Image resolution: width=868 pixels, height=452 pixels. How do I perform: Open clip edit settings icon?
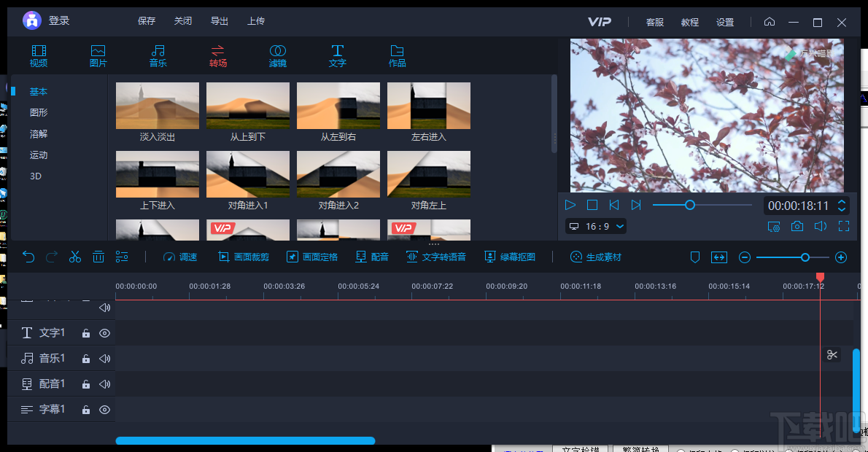click(122, 257)
